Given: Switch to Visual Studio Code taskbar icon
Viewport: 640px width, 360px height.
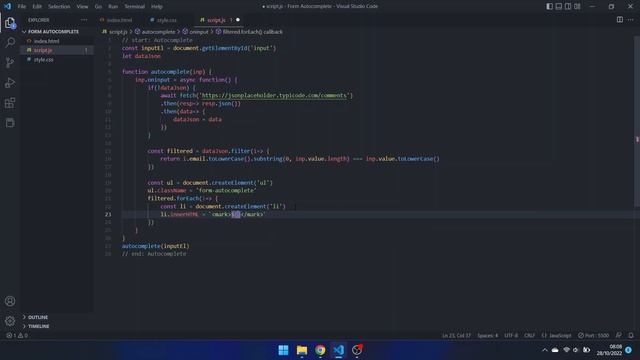Looking at the screenshot, I should 338,350.
